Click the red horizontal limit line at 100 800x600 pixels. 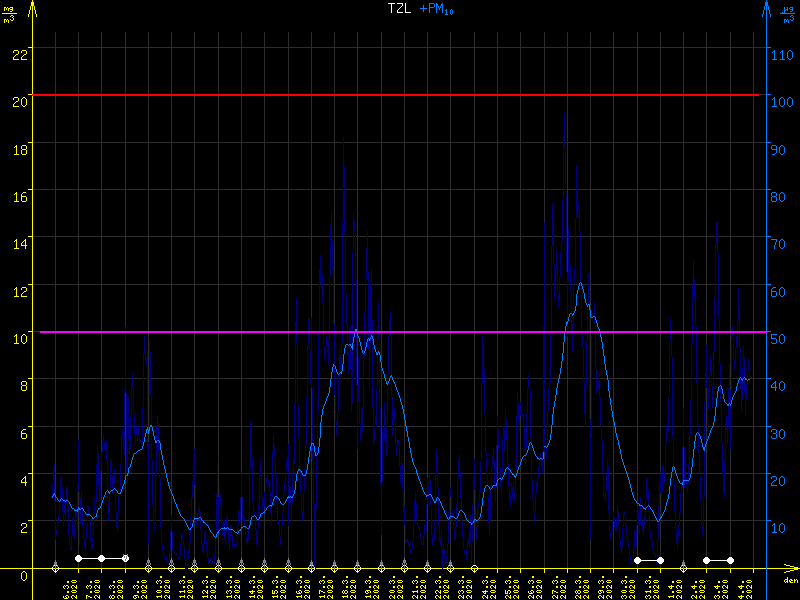400,95
